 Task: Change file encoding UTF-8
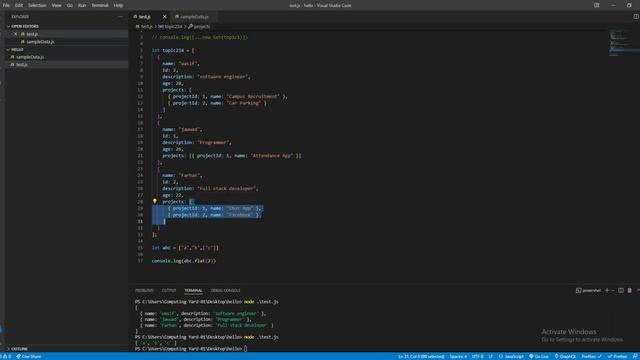tap(477, 356)
